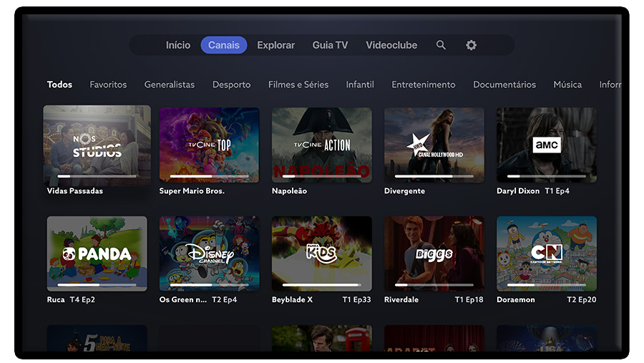This screenshot has height=363, width=644.
Task: Filter channels by Música
Action: click(567, 84)
